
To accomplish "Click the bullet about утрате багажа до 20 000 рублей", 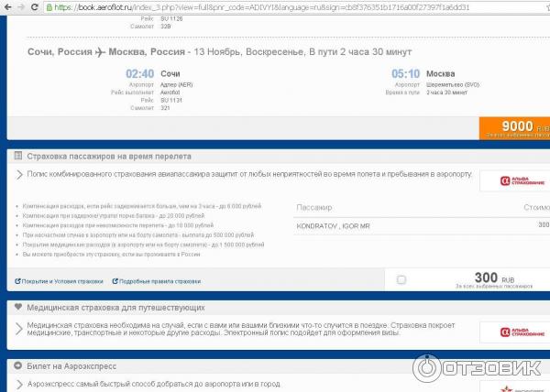I will click(x=114, y=216).
